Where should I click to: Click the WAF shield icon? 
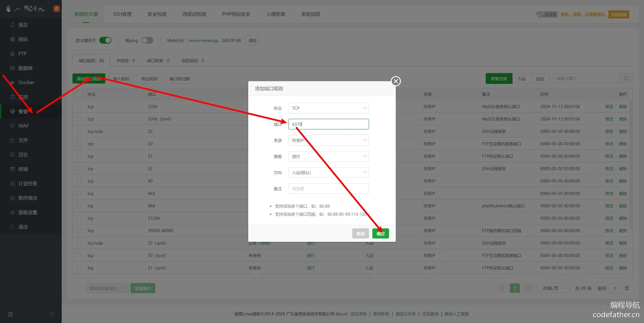coord(12,126)
